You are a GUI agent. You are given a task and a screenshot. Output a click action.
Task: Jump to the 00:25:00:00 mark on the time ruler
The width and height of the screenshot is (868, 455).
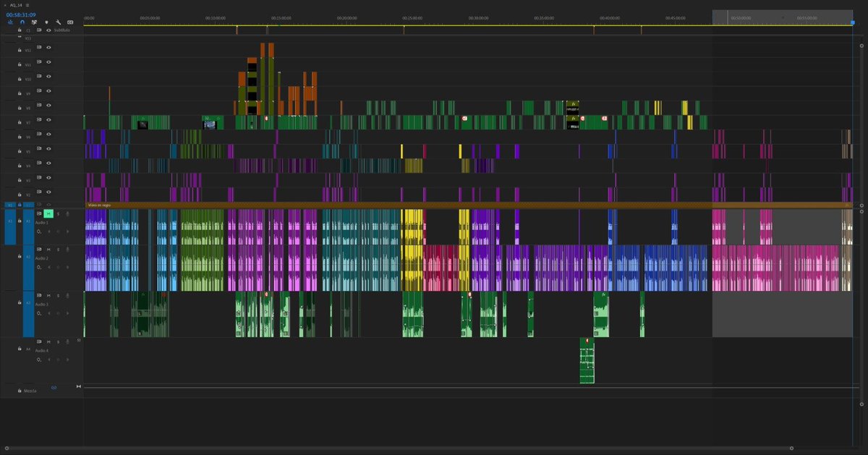coord(412,17)
